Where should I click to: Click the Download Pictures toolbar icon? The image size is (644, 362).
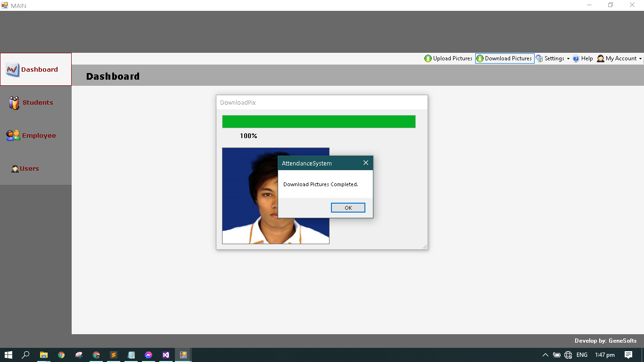480,58
